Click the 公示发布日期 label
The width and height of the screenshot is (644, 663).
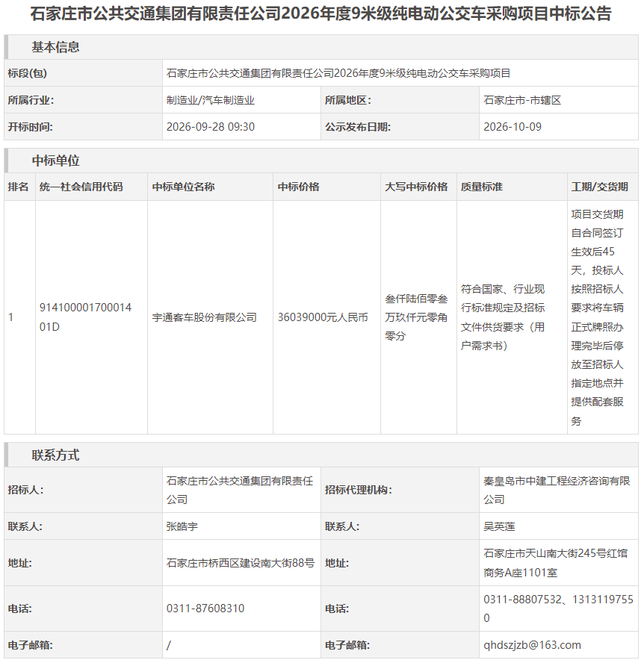click(358, 127)
